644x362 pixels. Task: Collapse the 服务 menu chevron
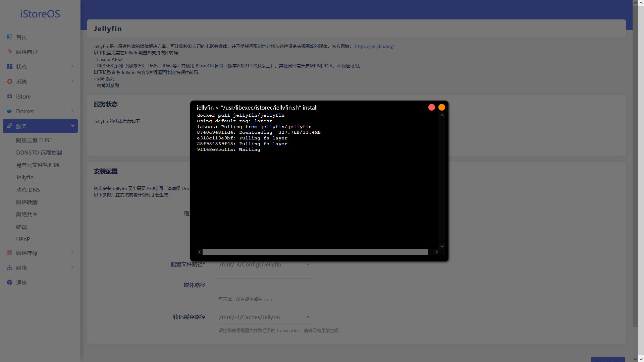pos(72,126)
